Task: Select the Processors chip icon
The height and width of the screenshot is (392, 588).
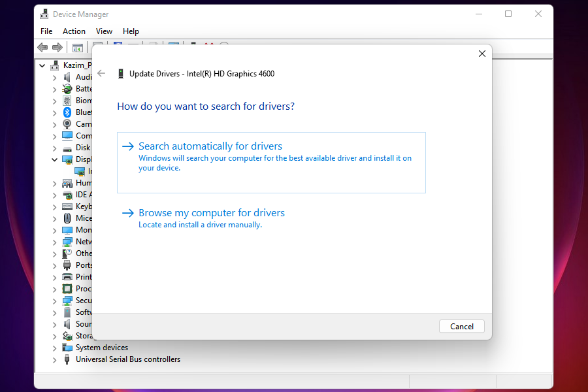Action: (x=67, y=289)
